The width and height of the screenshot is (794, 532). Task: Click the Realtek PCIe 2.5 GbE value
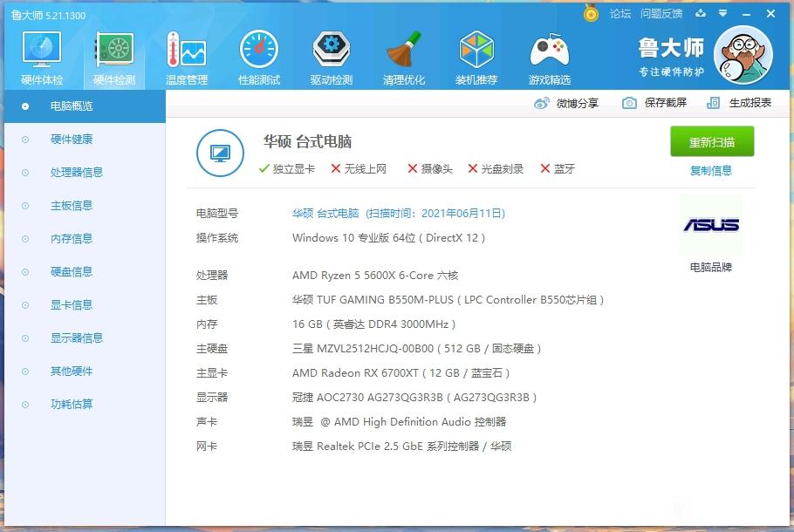pyautogui.click(x=401, y=446)
